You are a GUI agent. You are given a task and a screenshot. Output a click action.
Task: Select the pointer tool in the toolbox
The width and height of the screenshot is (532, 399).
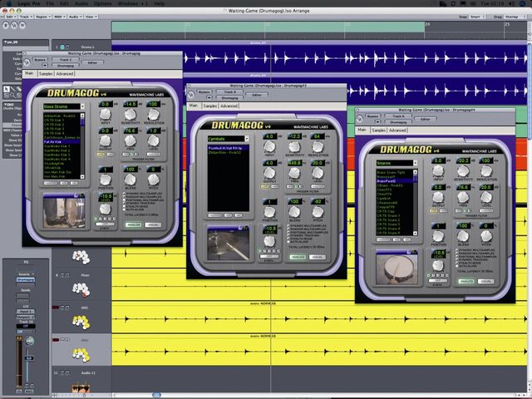(x=7, y=89)
